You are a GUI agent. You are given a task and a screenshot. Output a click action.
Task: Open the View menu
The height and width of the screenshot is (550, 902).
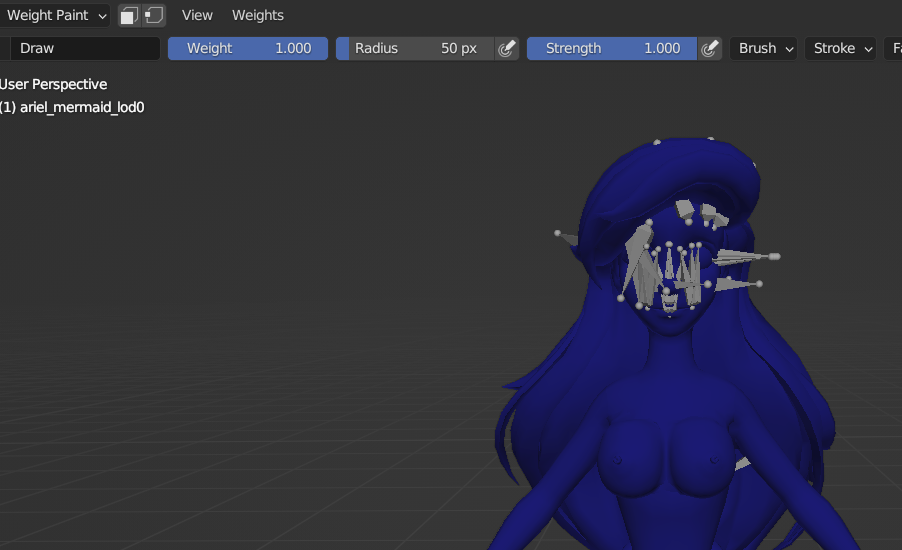click(x=197, y=16)
